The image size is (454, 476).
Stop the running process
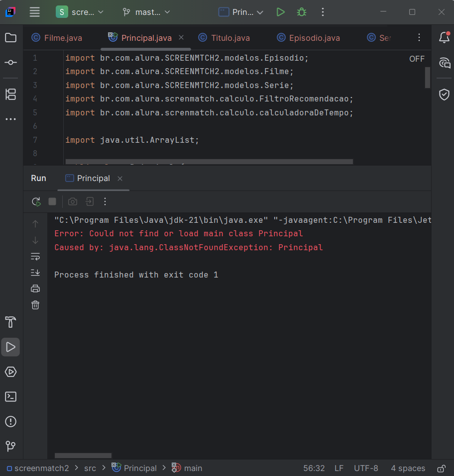click(52, 201)
